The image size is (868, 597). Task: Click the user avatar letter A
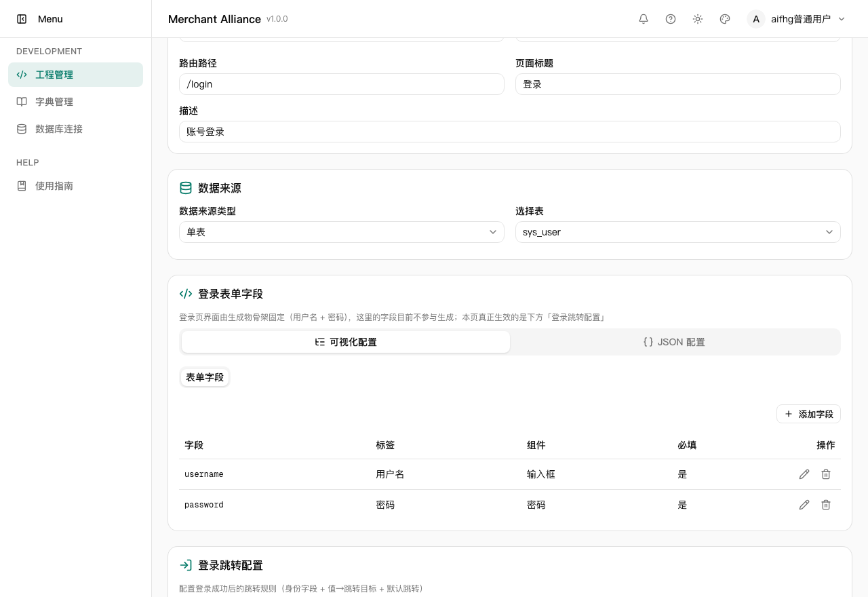(756, 19)
